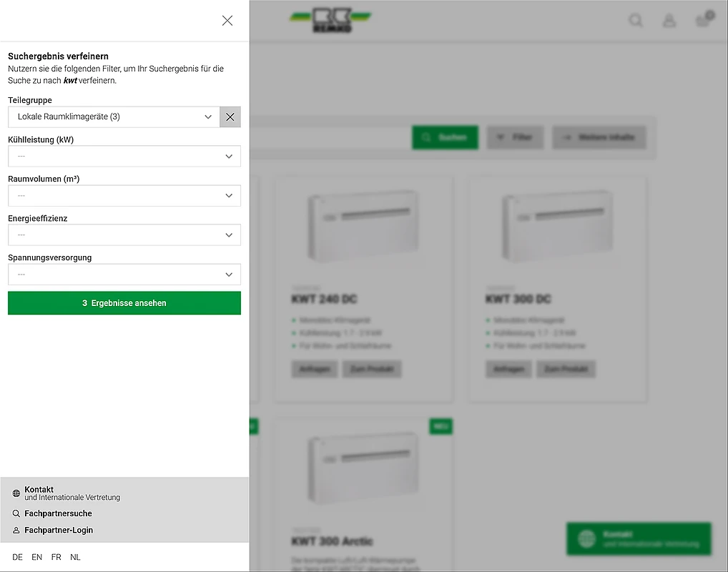Open the Teilegruppe dropdown
The width and height of the screenshot is (728, 572).
pos(114,117)
